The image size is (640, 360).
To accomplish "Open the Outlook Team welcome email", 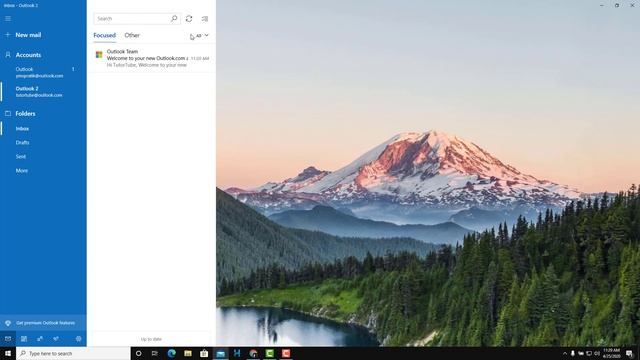I will [x=151, y=58].
